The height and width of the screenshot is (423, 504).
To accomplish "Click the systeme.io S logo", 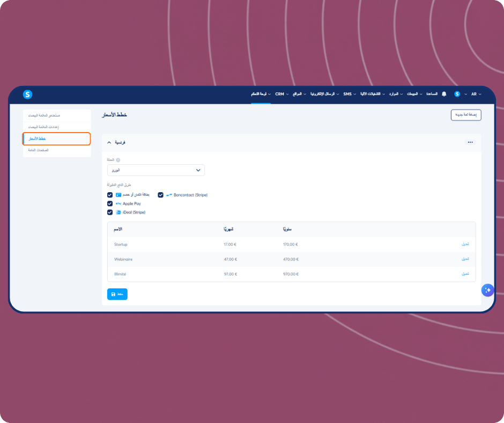I will click(x=28, y=94).
